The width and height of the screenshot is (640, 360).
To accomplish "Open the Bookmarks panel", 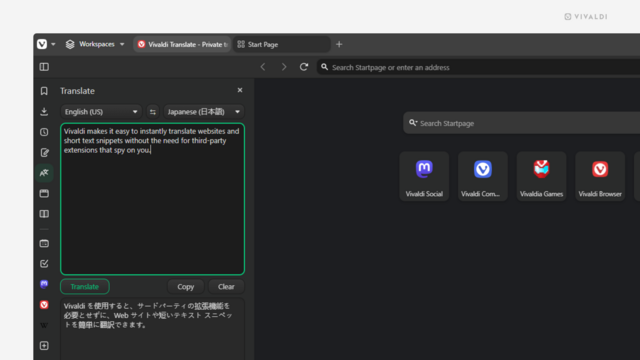I will point(44,91).
